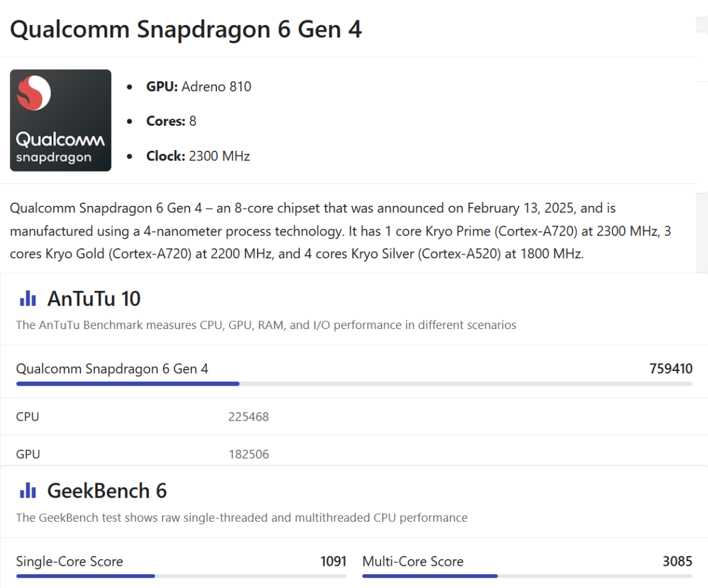Image resolution: width=708 pixels, height=588 pixels.
Task: Click the AnTuTu benchmark description text
Action: pos(266,324)
